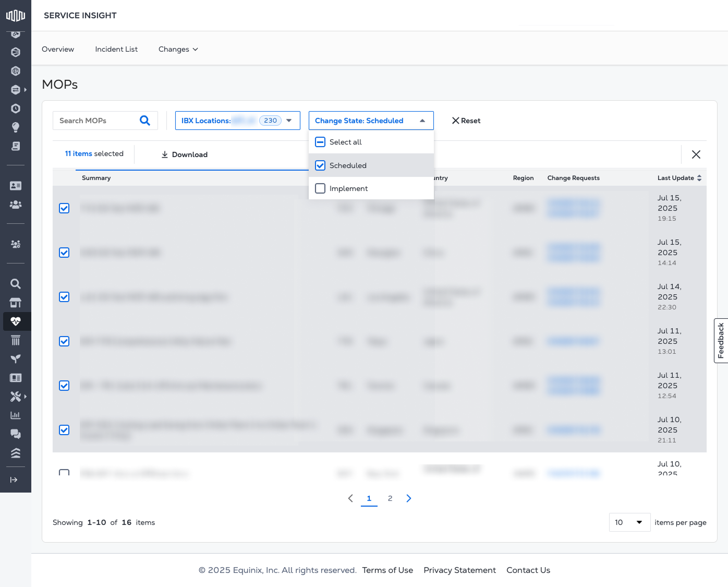The width and height of the screenshot is (728, 587).
Task: Open the bar chart reports sidebar icon
Action: 16,415
